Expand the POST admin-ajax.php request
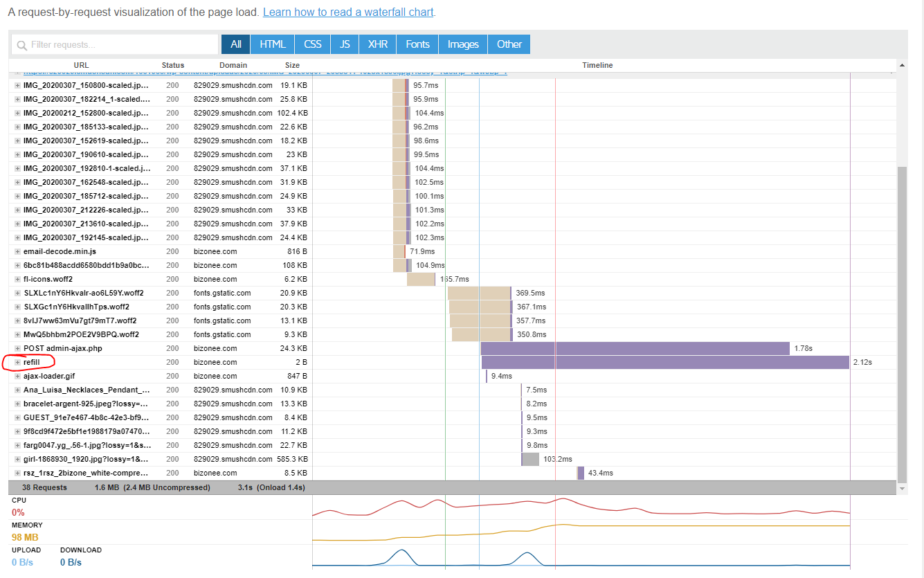924x578 pixels. pyautogui.click(x=17, y=348)
